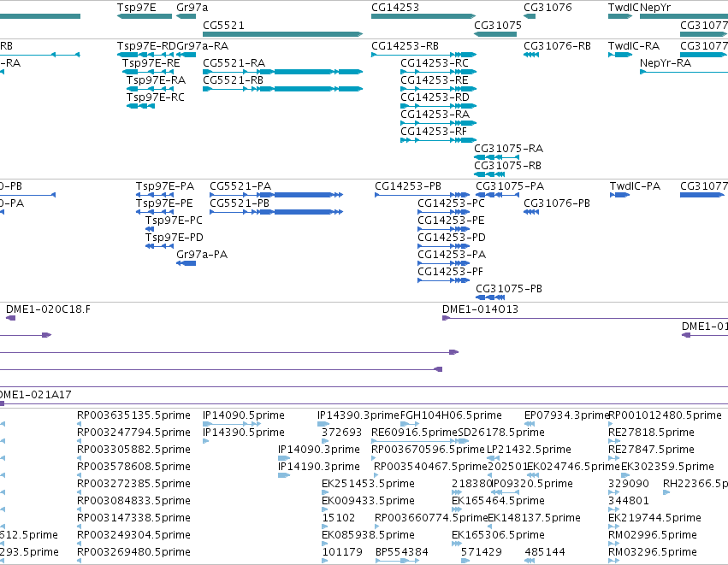Select protein label Tsp97E-PC
This screenshot has height=565, width=728.
point(174,221)
